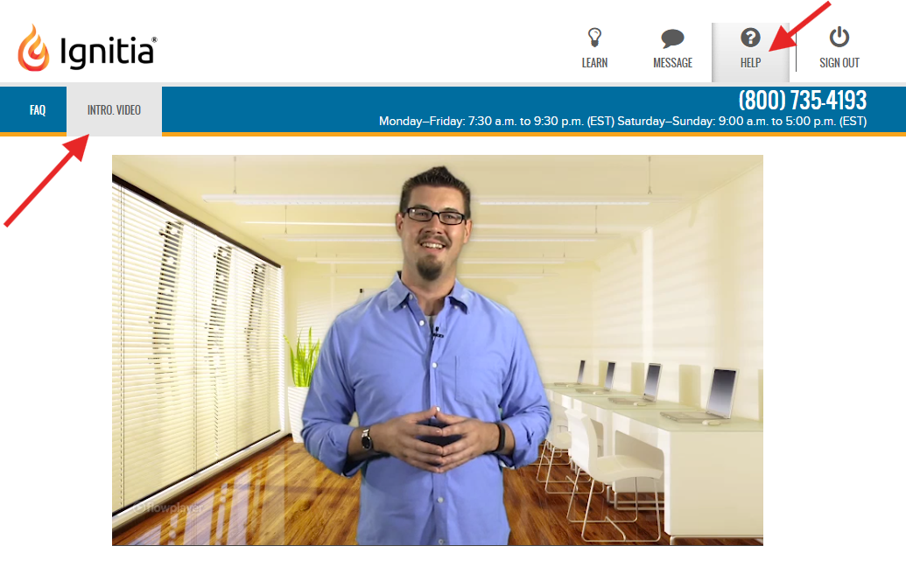Image resolution: width=906 pixels, height=588 pixels.
Task: Open messages via the speech bubble icon
Action: tap(672, 38)
